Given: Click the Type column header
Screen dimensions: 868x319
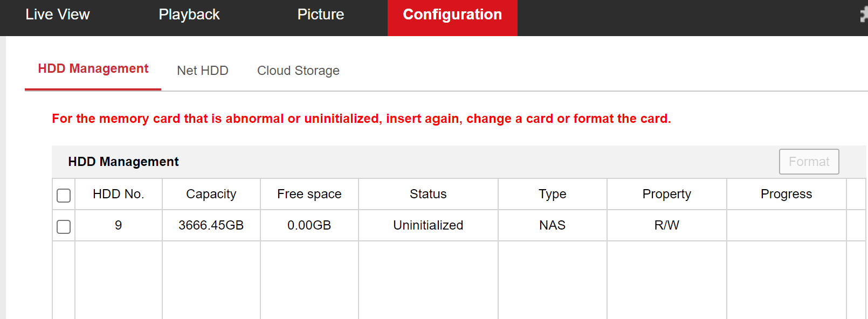Looking at the screenshot, I should (x=553, y=194).
